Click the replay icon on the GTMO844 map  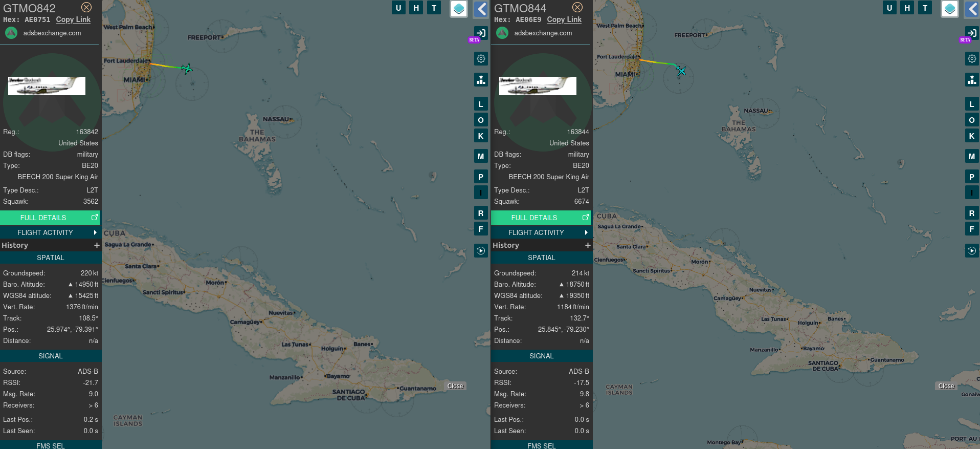[972, 251]
